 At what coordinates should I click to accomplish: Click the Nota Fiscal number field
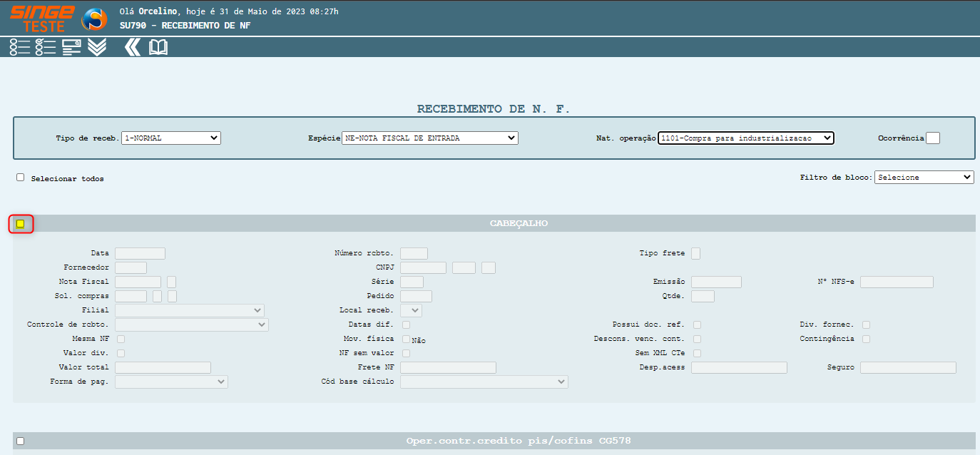[x=138, y=282]
